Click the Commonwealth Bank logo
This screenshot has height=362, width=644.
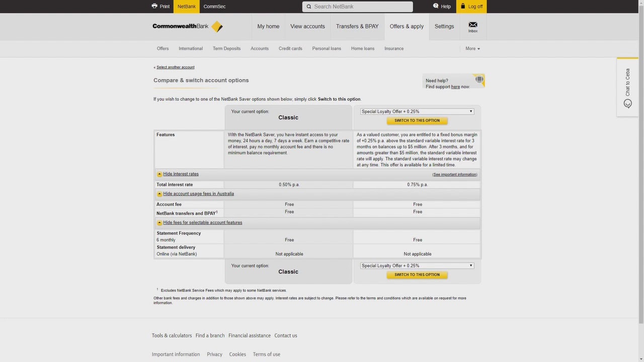click(188, 27)
